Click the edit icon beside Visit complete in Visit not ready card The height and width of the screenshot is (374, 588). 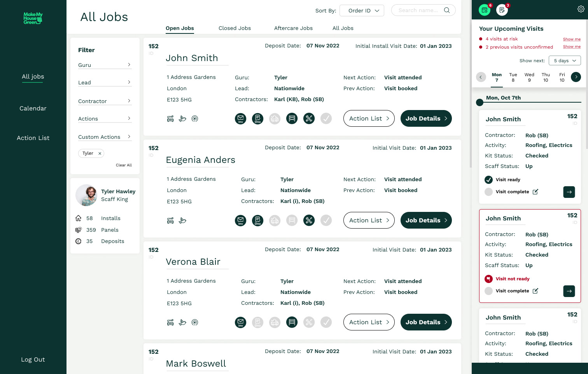535,291
